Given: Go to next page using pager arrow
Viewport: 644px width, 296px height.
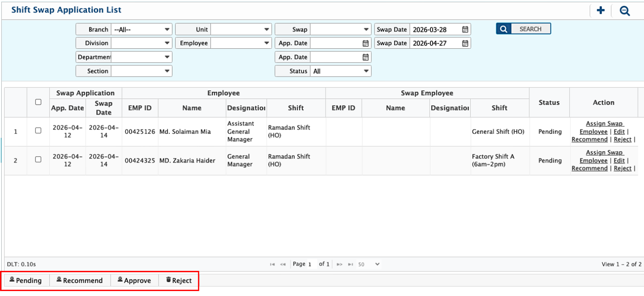Looking at the screenshot, I should pos(339,265).
